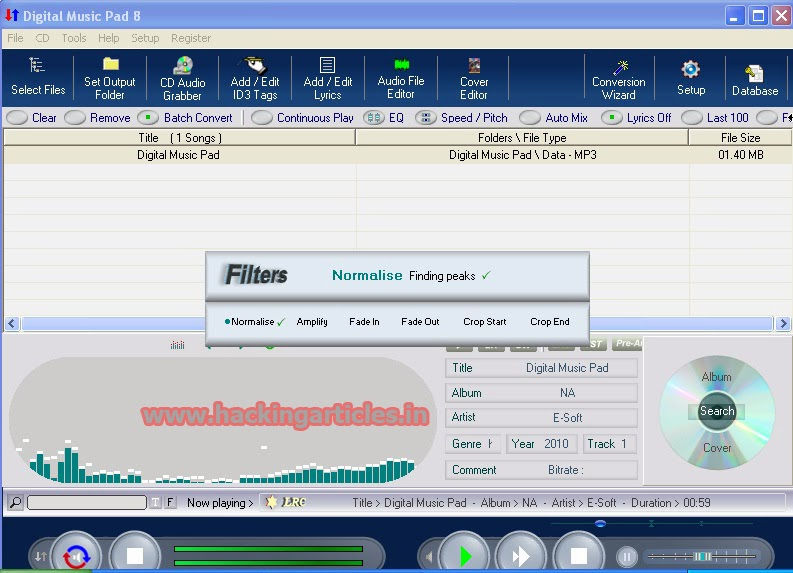Open the EQ panel
Viewport: 793px width, 573px height.
pyautogui.click(x=384, y=118)
